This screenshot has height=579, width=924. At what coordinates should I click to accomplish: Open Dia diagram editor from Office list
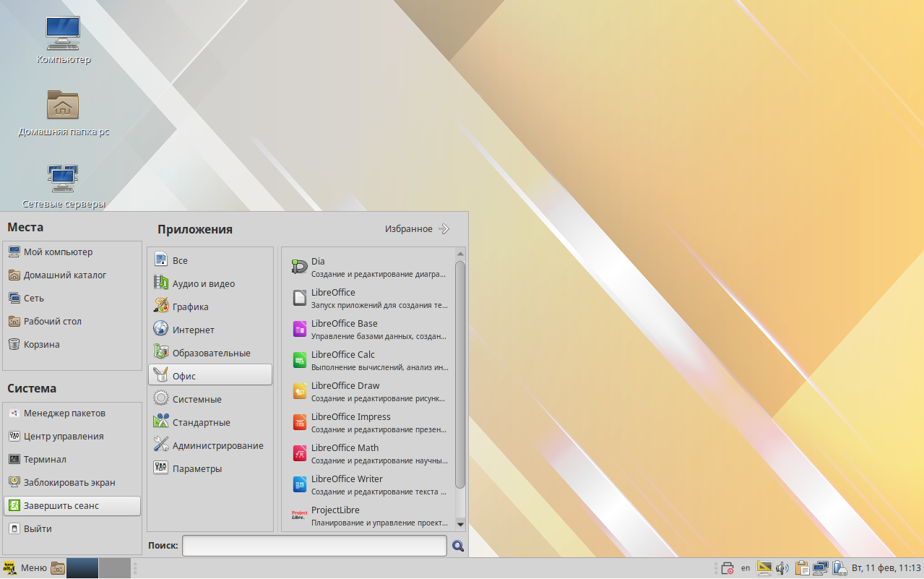[x=370, y=267]
